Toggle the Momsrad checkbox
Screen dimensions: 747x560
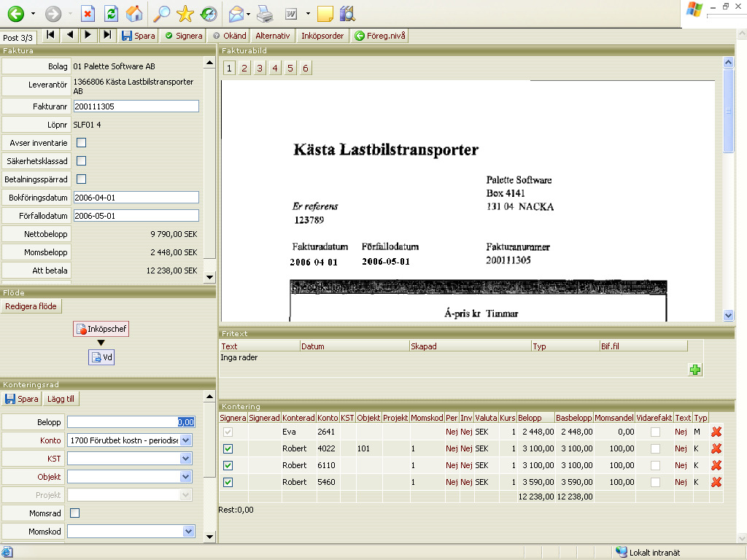pos(75,513)
